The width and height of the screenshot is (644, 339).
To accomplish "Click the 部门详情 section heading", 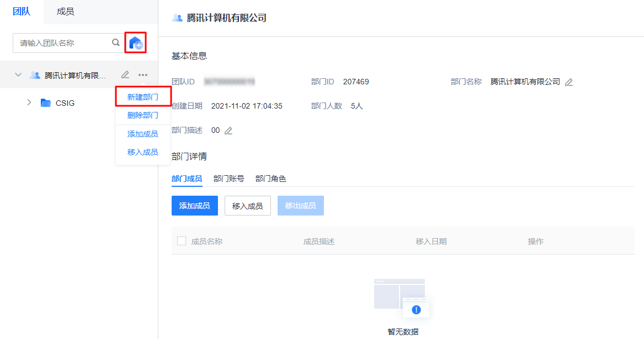I will click(189, 157).
